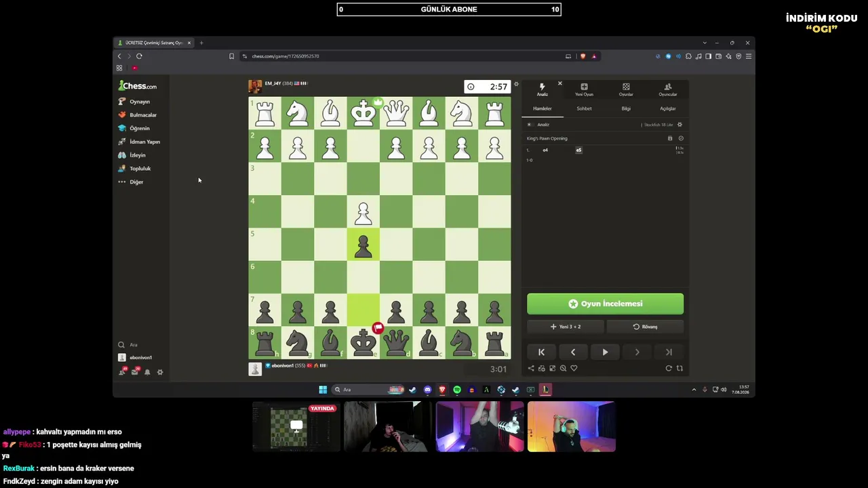868x488 pixels.
Task: Bookmark the page from the address bar
Action: point(231,56)
